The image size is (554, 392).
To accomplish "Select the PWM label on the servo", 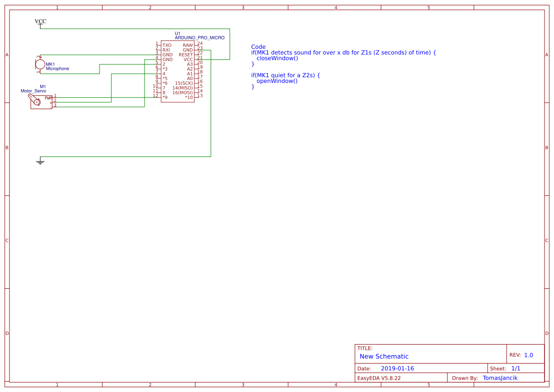I will tap(48, 98).
